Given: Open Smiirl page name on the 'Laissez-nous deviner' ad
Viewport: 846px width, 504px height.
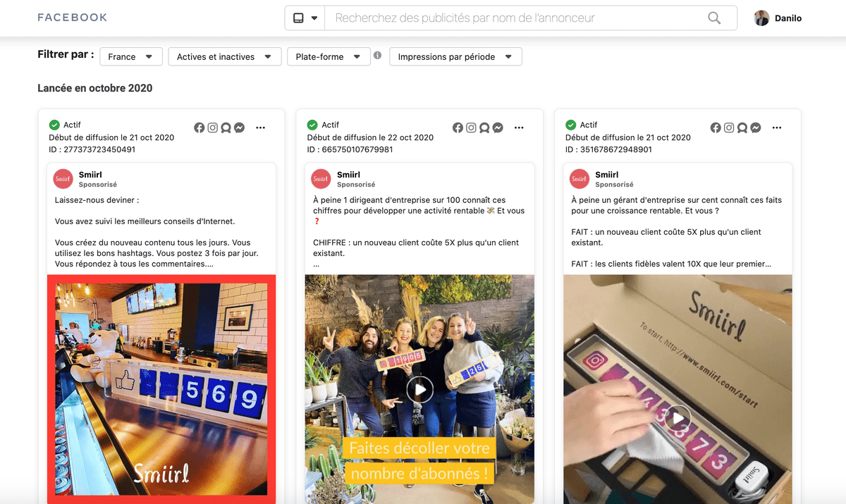Looking at the screenshot, I should click(90, 174).
